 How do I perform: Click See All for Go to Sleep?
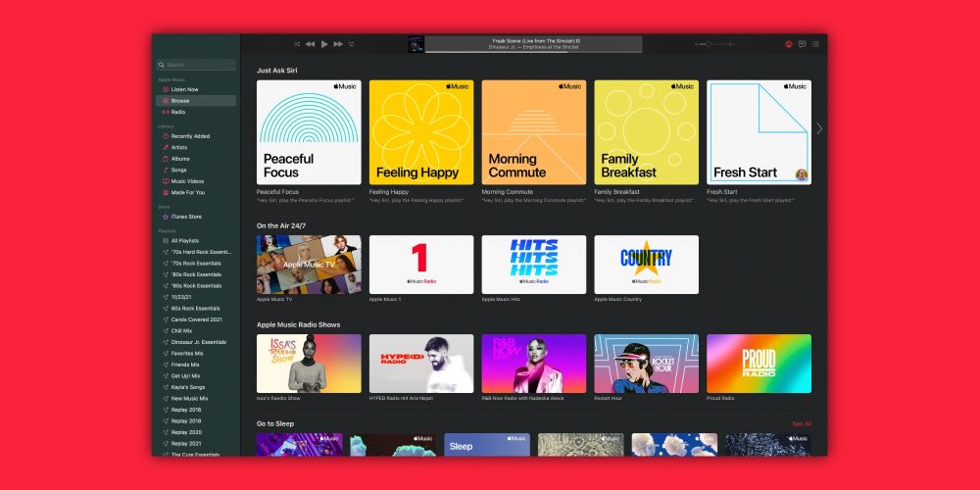(x=801, y=423)
